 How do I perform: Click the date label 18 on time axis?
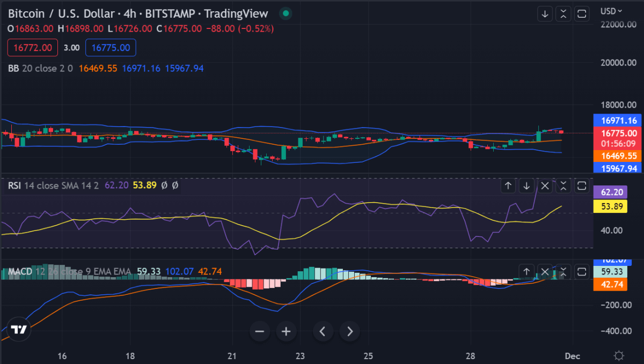point(130,356)
